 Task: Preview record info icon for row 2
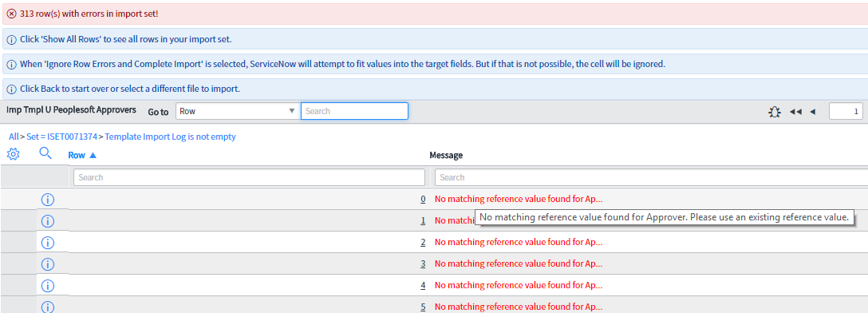coord(48,243)
